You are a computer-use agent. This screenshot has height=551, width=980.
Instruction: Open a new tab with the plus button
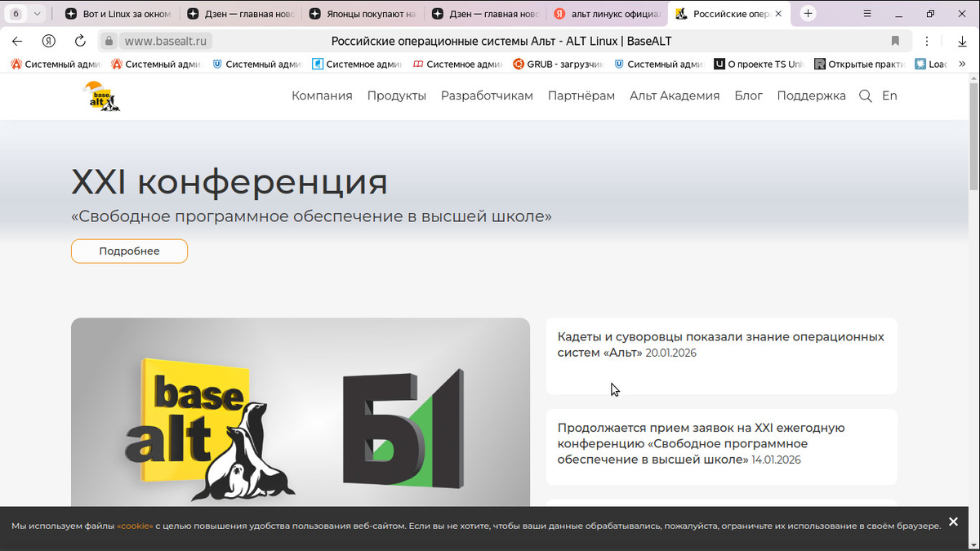coord(808,14)
